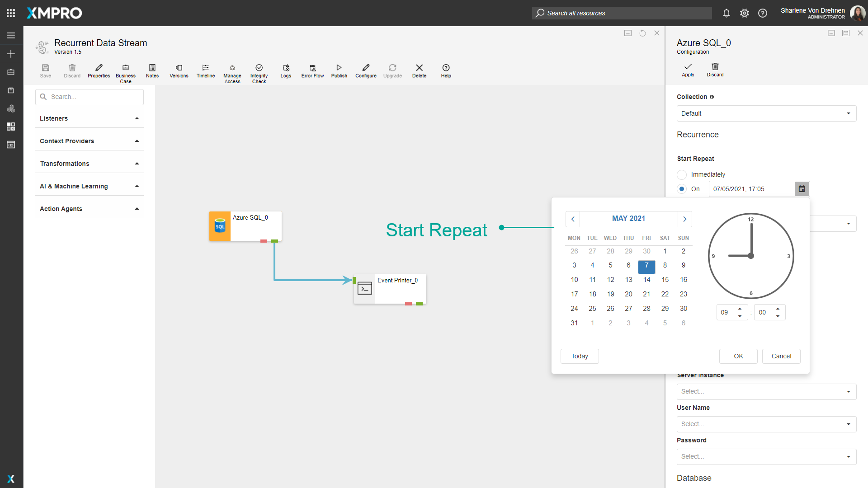The width and height of the screenshot is (868, 488).
Task: Select the Immediately radio option
Action: click(682, 174)
